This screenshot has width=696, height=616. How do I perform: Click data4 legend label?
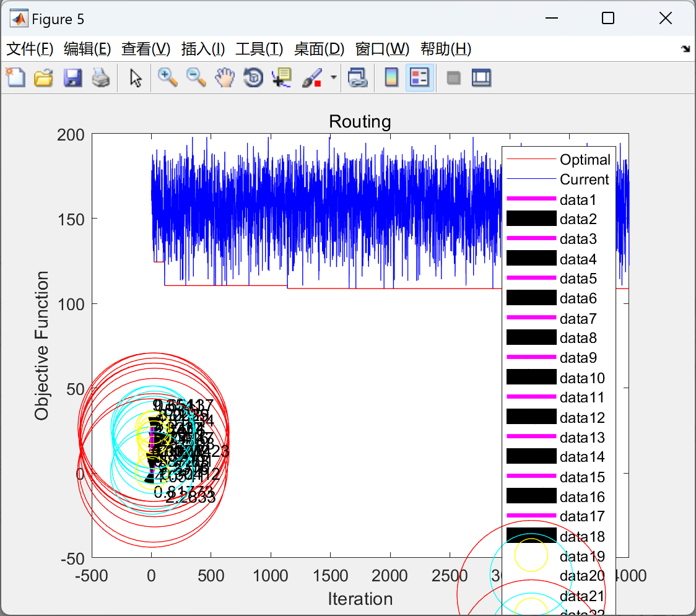point(578,259)
